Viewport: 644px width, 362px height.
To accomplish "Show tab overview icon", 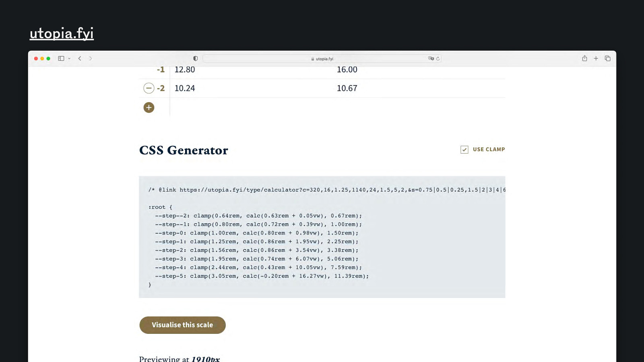I will point(608,58).
